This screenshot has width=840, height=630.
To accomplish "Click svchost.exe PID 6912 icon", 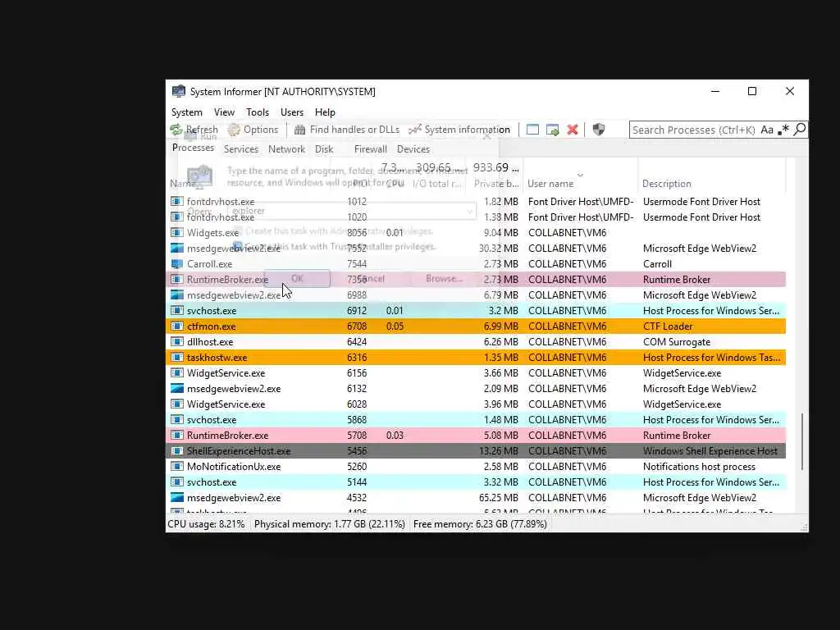I will 177,310.
